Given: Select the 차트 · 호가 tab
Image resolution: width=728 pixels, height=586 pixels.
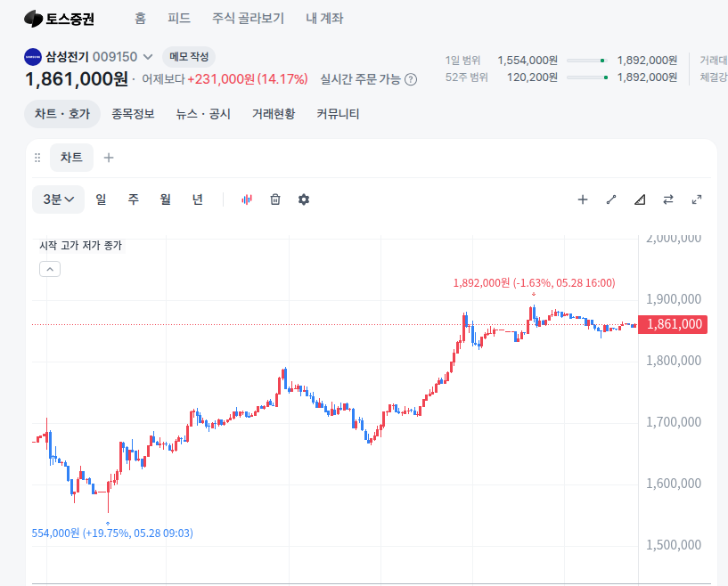Looking at the screenshot, I should pos(62,114).
